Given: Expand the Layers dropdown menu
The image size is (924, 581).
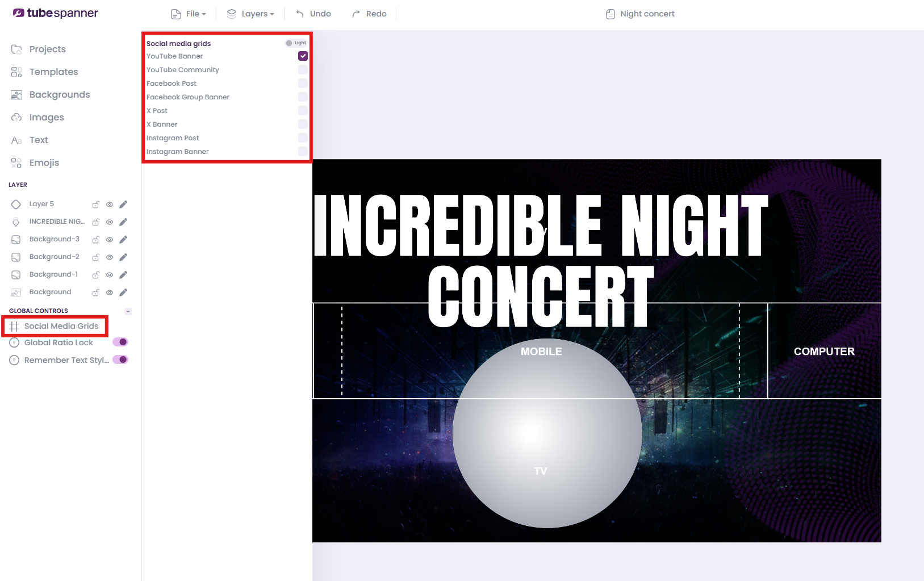Looking at the screenshot, I should pyautogui.click(x=250, y=14).
